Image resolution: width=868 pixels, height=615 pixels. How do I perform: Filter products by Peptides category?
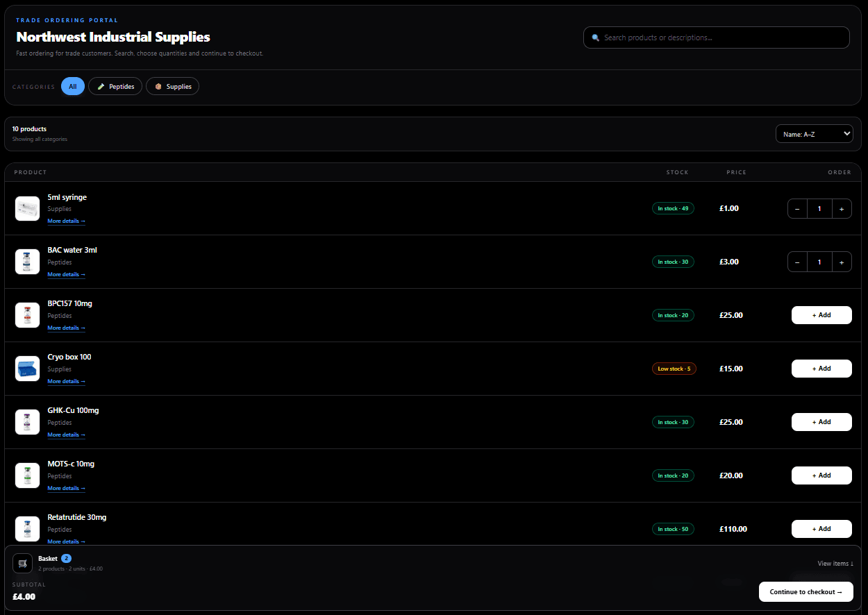pos(115,86)
